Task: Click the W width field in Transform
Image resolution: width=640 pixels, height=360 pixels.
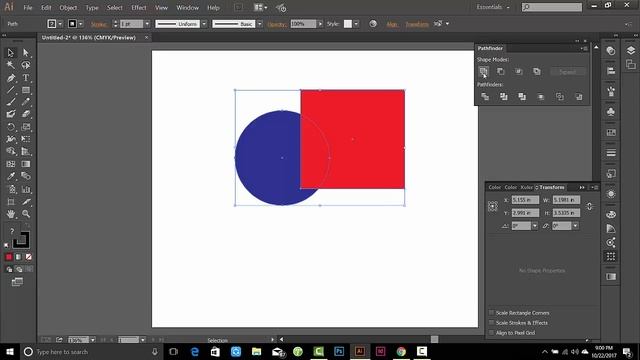Action: pyautogui.click(x=566, y=200)
